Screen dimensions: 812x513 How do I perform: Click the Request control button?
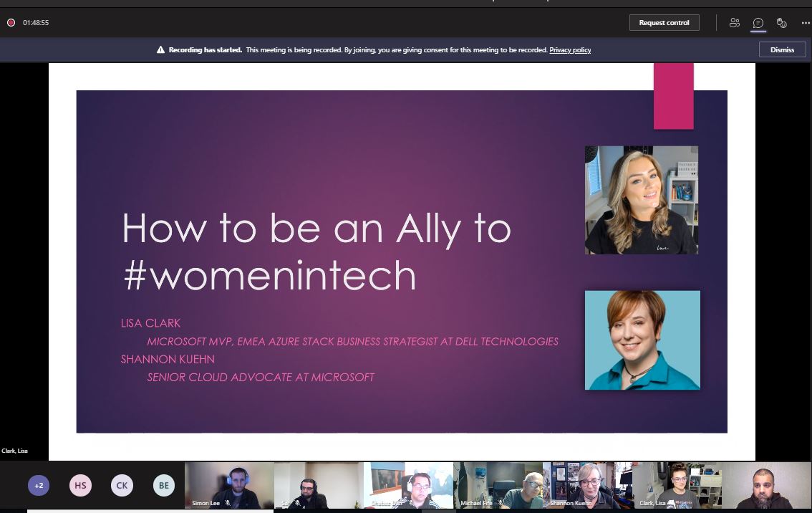point(664,23)
